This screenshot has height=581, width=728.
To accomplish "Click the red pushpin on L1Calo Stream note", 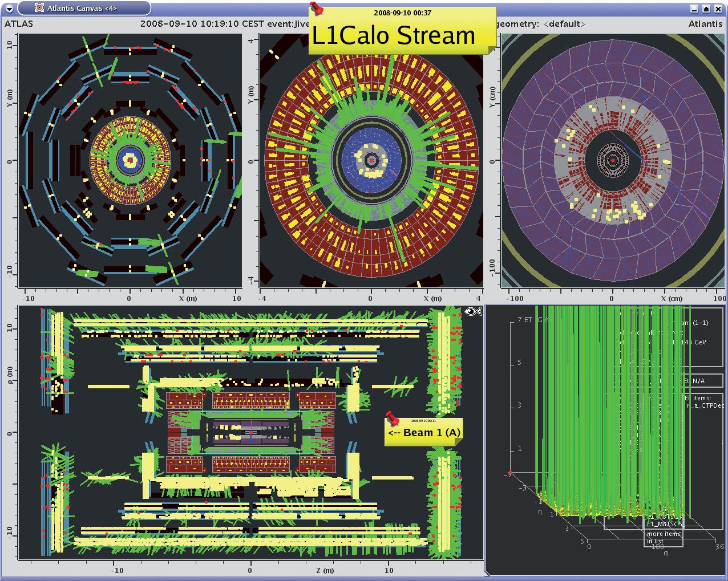I will [x=317, y=9].
